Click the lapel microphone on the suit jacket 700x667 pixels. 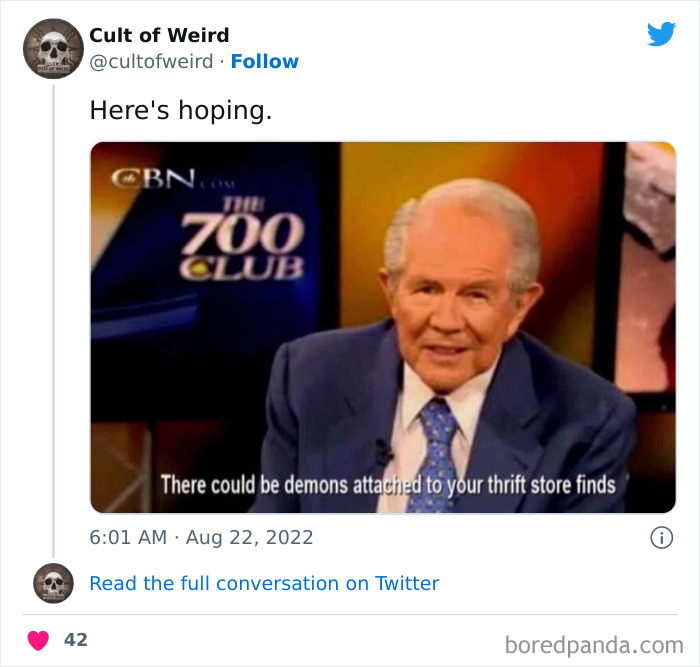click(384, 452)
